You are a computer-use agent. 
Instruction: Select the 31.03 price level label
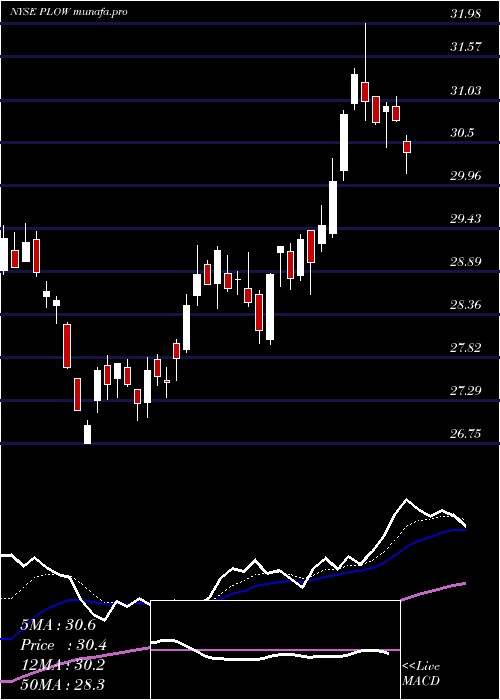coord(466,91)
